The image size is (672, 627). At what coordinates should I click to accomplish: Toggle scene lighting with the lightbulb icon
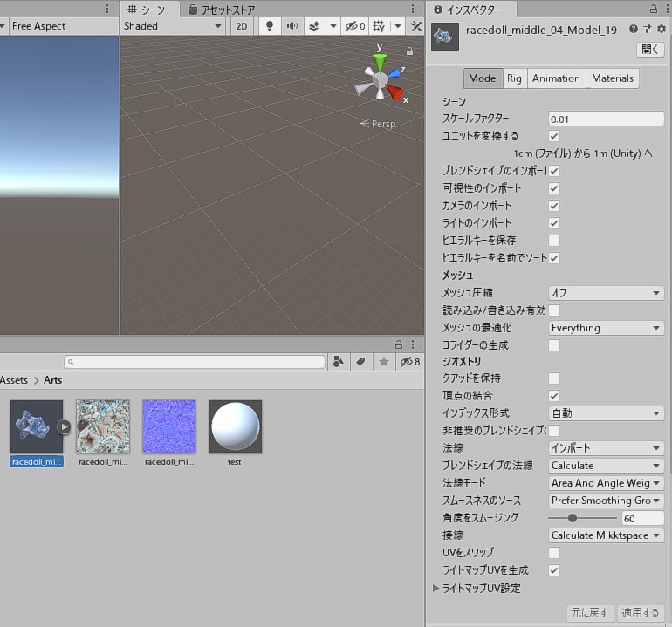pyautogui.click(x=269, y=26)
